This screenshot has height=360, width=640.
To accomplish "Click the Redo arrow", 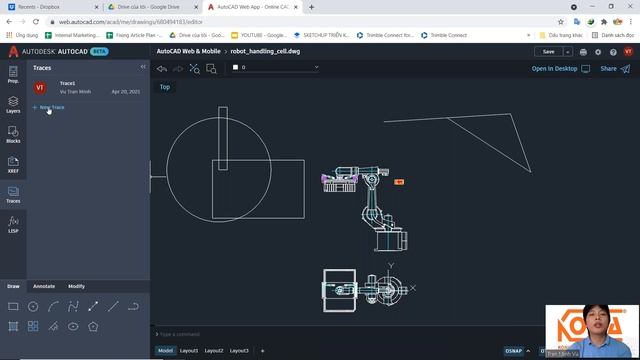I will [x=178, y=69].
